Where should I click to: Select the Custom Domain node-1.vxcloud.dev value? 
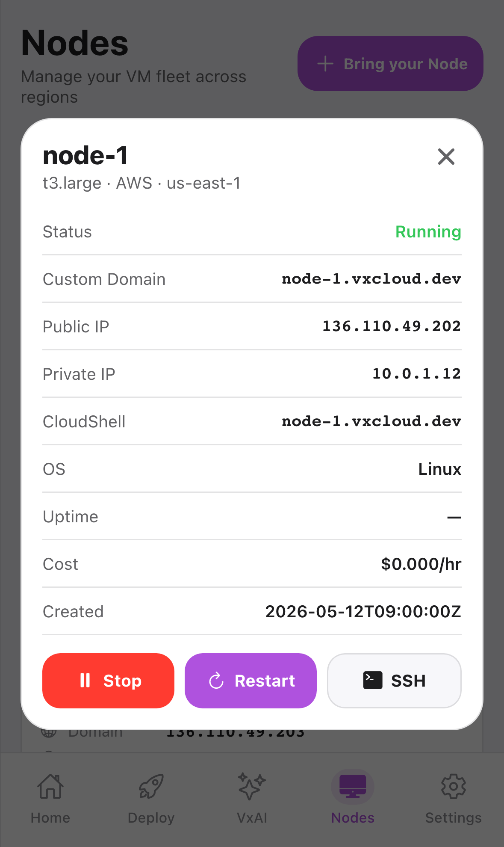tap(371, 279)
